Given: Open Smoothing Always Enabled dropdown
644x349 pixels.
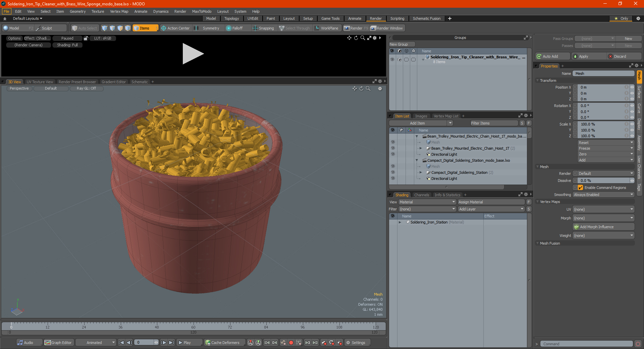Looking at the screenshot, I should [603, 195].
